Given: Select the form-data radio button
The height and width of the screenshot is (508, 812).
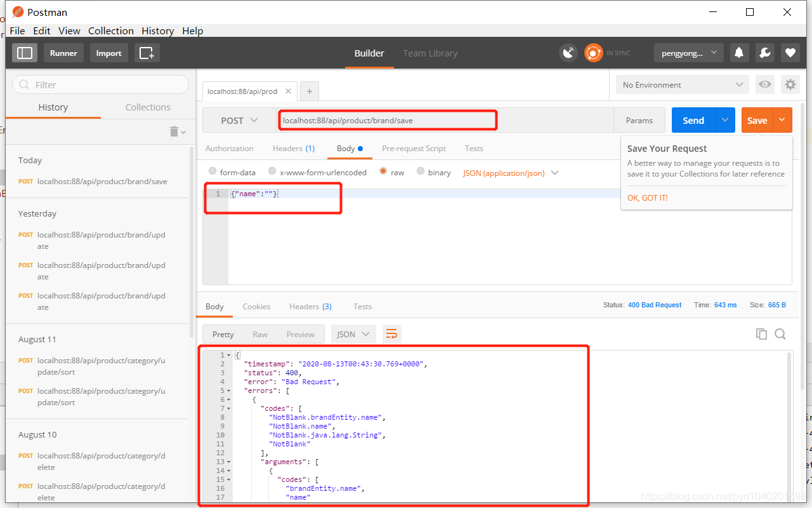Looking at the screenshot, I should pos(213,171).
